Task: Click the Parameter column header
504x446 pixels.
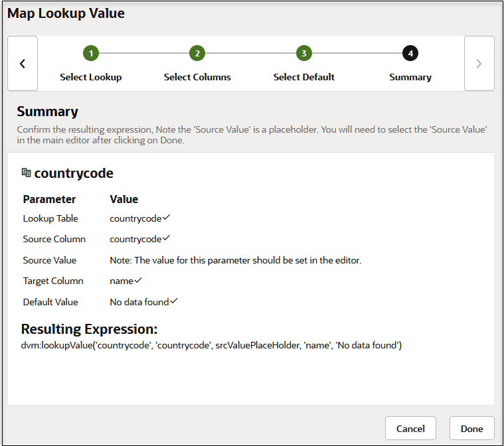Action: coord(49,199)
